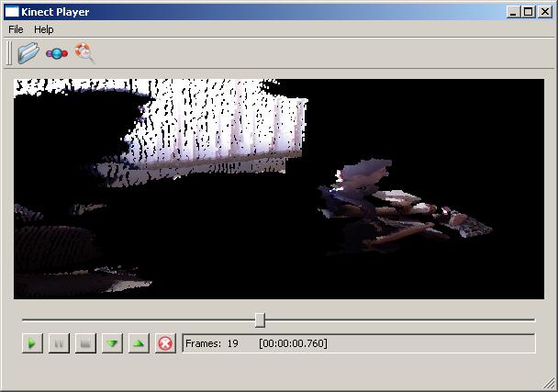Click the open folder toolbar icon
The image size is (558, 392).
click(28, 53)
